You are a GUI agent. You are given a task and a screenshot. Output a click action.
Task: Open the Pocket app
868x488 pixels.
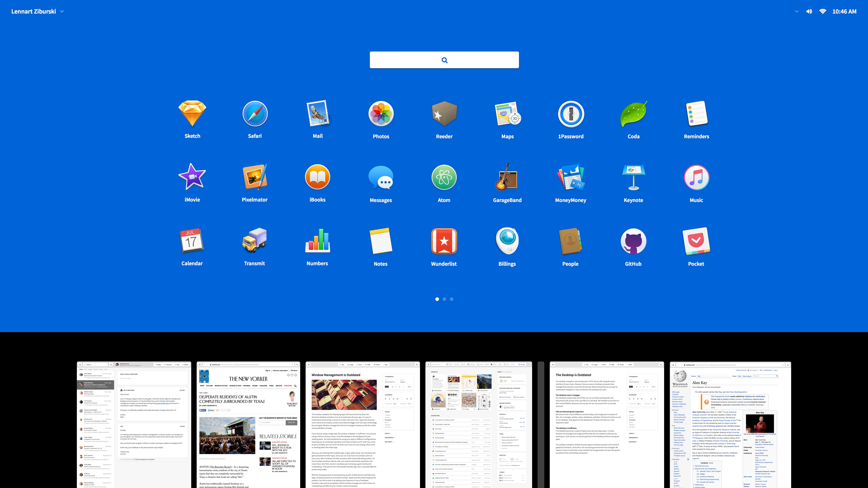coord(696,241)
